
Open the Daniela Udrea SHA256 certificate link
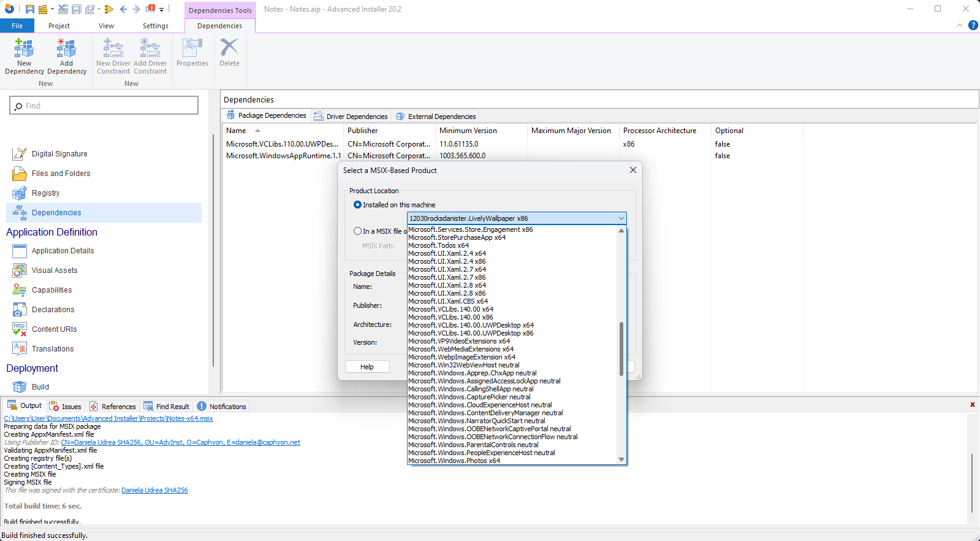(154, 490)
